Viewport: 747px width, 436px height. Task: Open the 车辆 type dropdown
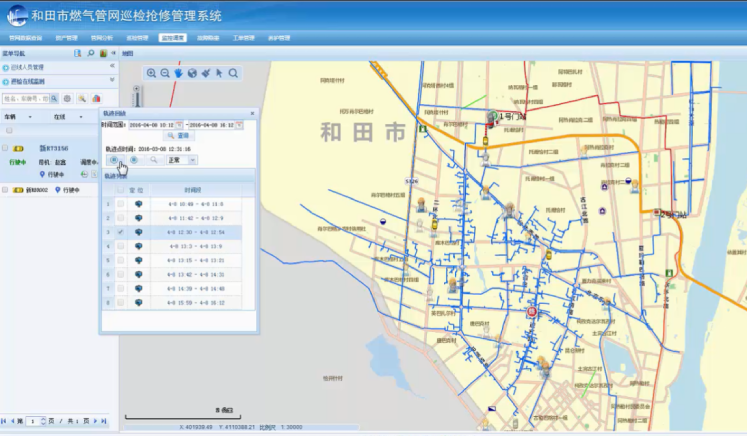coord(30,117)
